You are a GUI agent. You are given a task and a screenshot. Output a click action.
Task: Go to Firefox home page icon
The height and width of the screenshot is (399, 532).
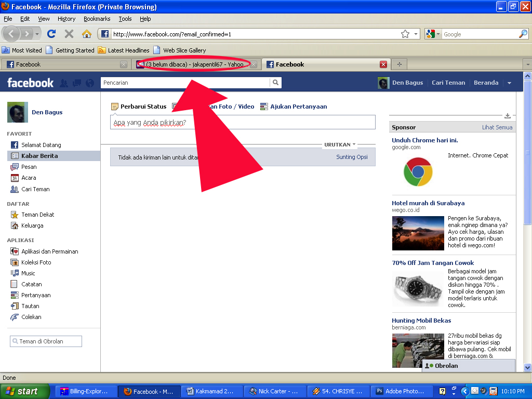coord(87,34)
